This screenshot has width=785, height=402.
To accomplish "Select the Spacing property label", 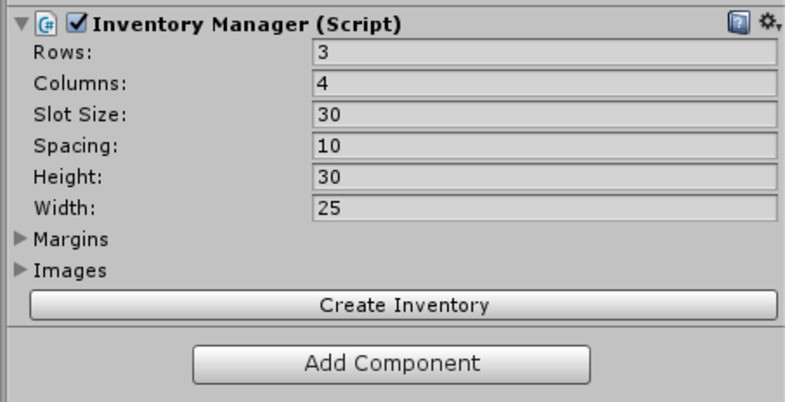I will coord(76,146).
